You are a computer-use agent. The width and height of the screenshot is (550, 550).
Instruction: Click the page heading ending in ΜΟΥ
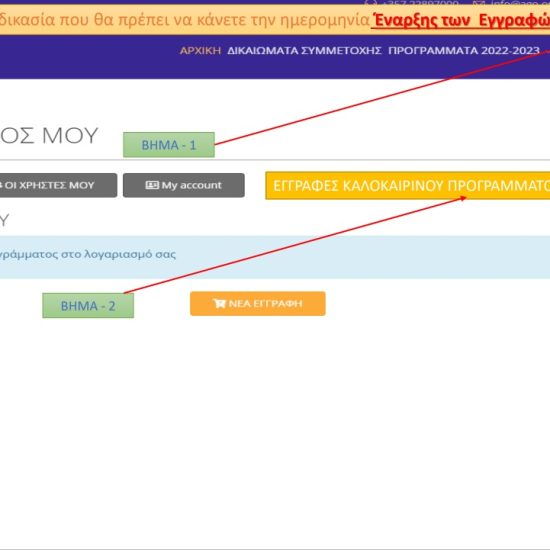tap(49, 135)
